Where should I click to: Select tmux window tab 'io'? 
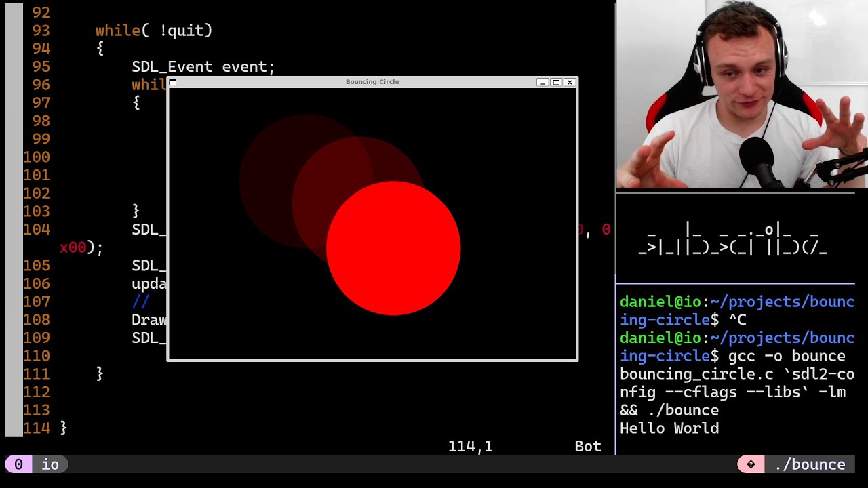[x=50, y=464]
